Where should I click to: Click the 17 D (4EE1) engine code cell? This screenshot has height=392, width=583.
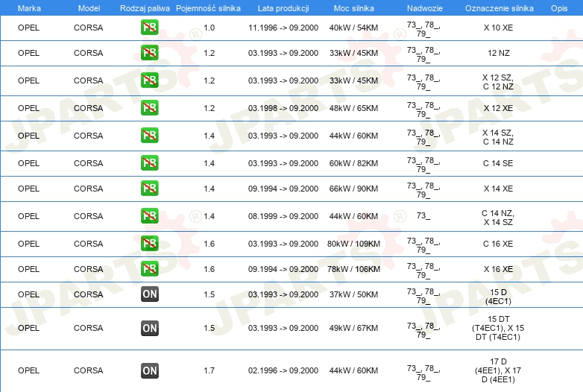pyautogui.click(x=498, y=370)
